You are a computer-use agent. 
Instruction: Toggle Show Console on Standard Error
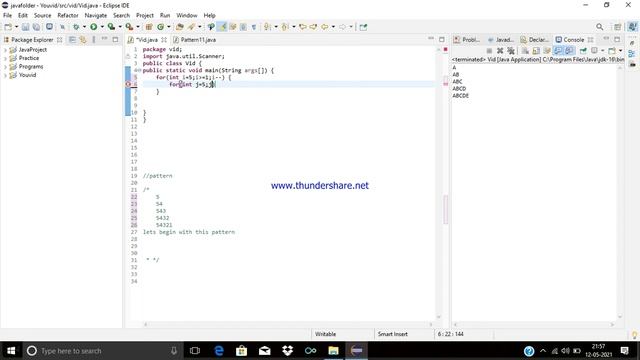[569, 51]
